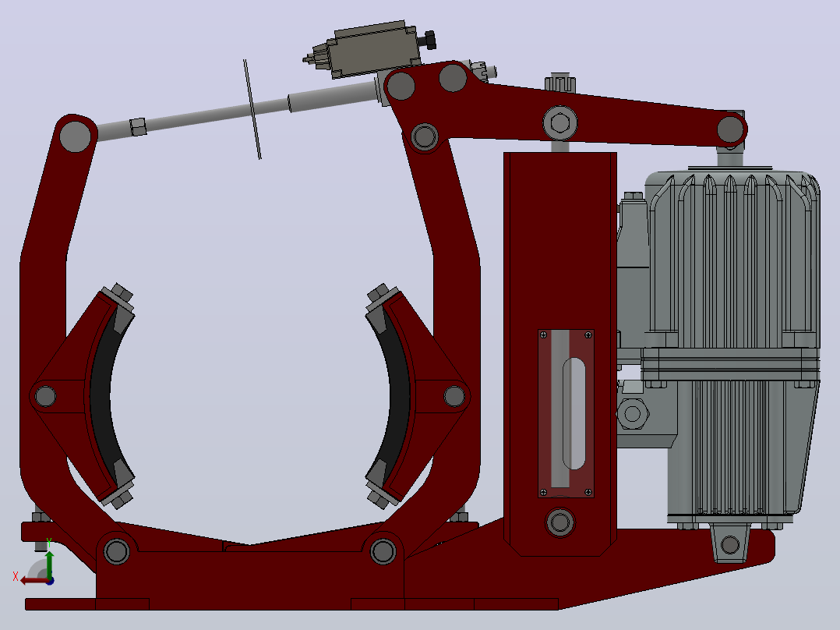Select the thruster's lower mounting clevis pin
The image size is (840, 630).
tap(729, 545)
